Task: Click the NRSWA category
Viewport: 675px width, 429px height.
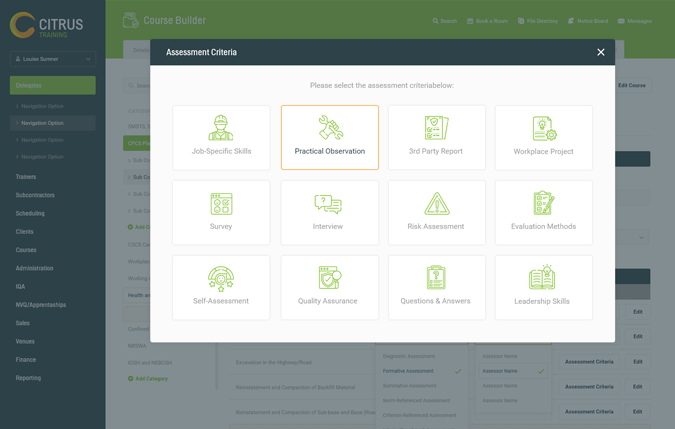Action: 137,346
